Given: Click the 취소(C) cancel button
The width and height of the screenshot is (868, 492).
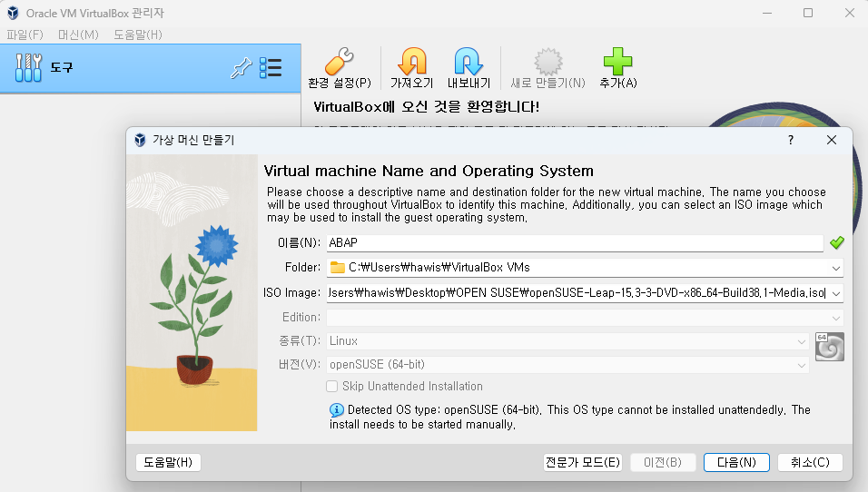Looking at the screenshot, I should pos(811,462).
